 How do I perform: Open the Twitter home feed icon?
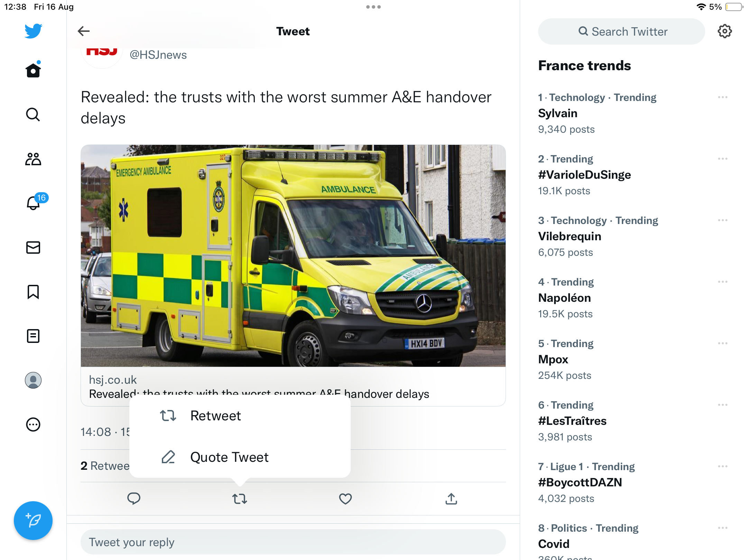(33, 71)
